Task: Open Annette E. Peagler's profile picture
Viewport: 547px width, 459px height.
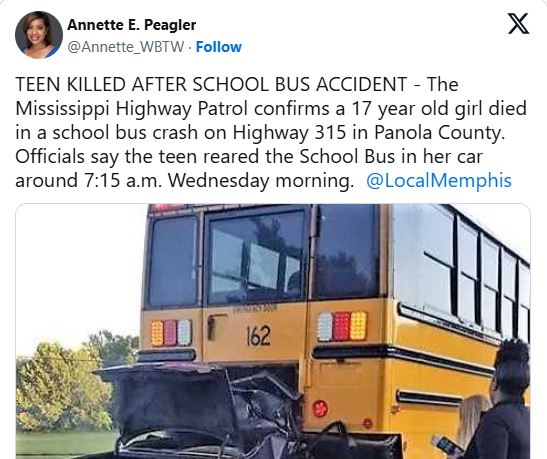Action: (x=39, y=35)
